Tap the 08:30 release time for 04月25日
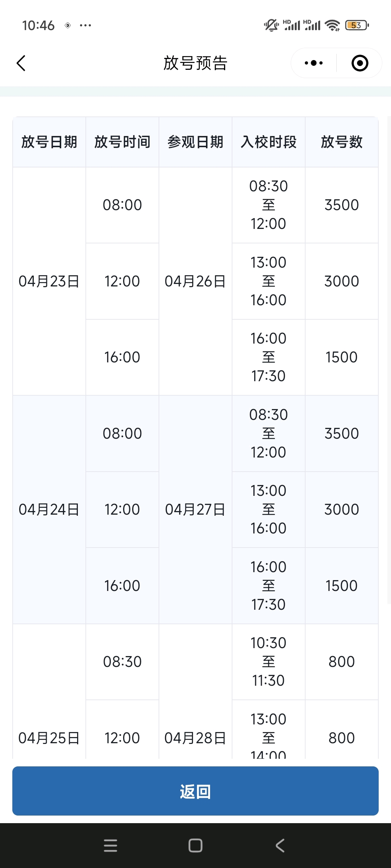Image resolution: width=391 pixels, height=868 pixels. tap(122, 662)
